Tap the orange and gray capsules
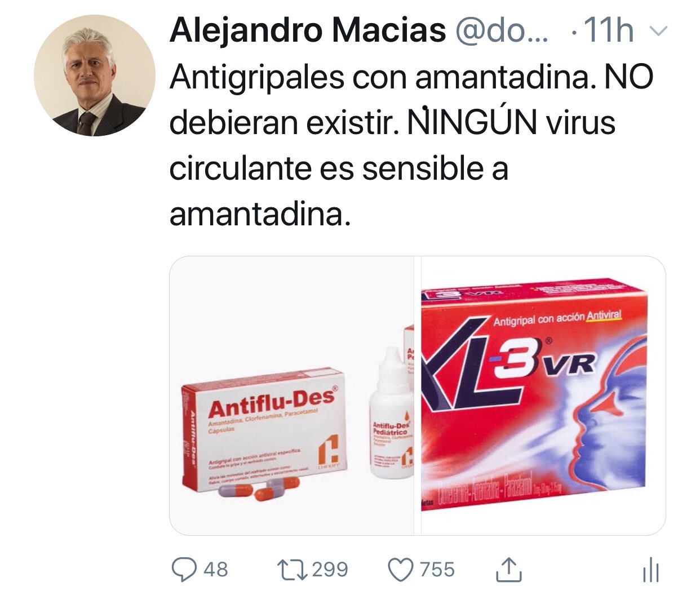The image size is (700, 600). pyautogui.click(x=259, y=489)
